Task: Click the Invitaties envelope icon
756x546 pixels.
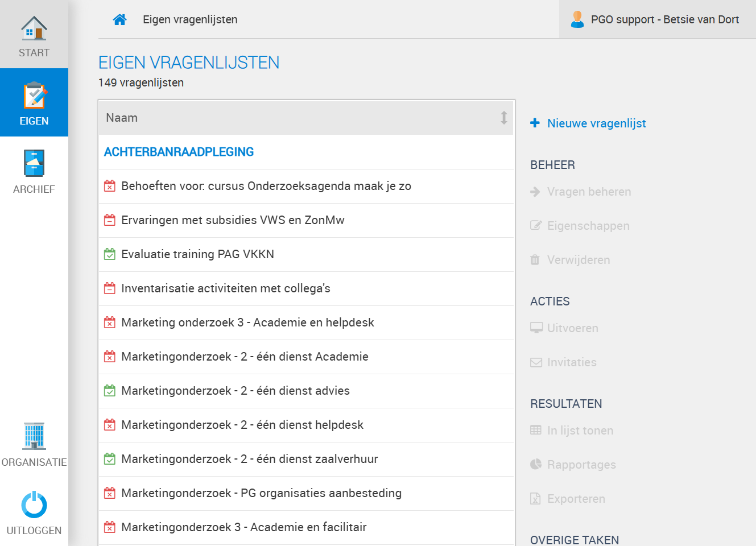Action: click(536, 362)
